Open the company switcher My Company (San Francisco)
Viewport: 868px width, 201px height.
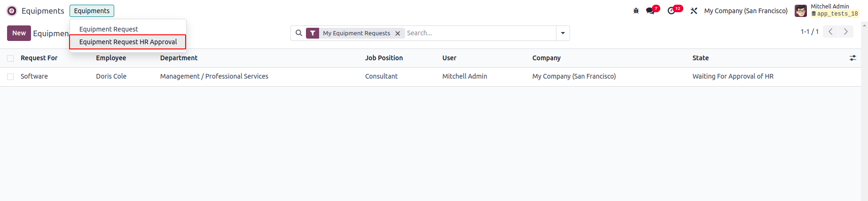click(746, 11)
